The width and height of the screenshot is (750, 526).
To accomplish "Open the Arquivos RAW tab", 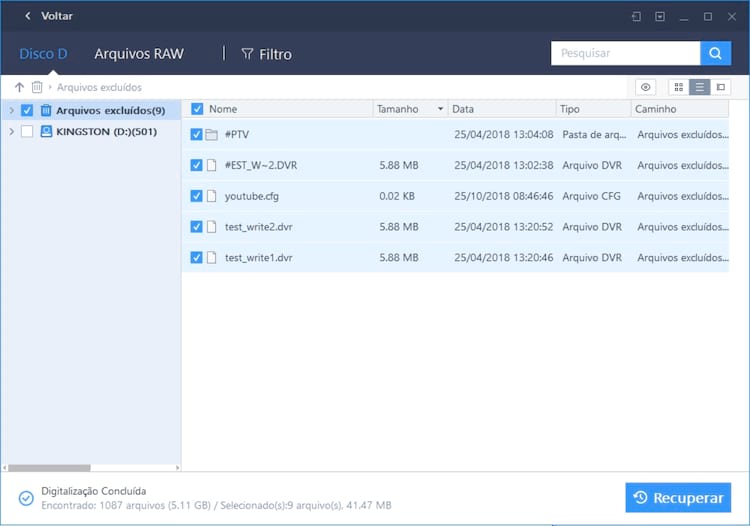I will coord(139,54).
